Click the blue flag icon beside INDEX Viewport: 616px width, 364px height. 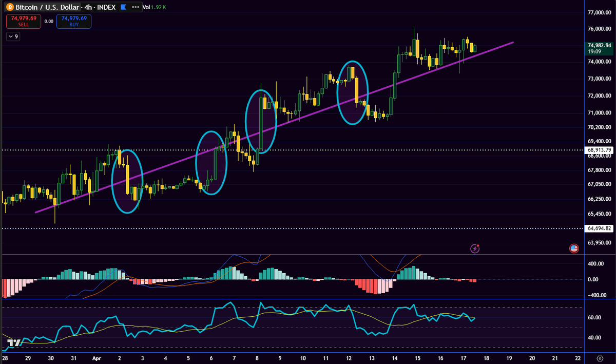(x=123, y=8)
